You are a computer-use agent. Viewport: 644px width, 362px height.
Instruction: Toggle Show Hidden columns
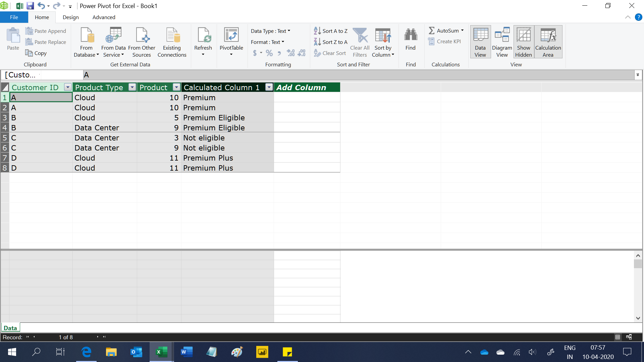pos(524,42)
